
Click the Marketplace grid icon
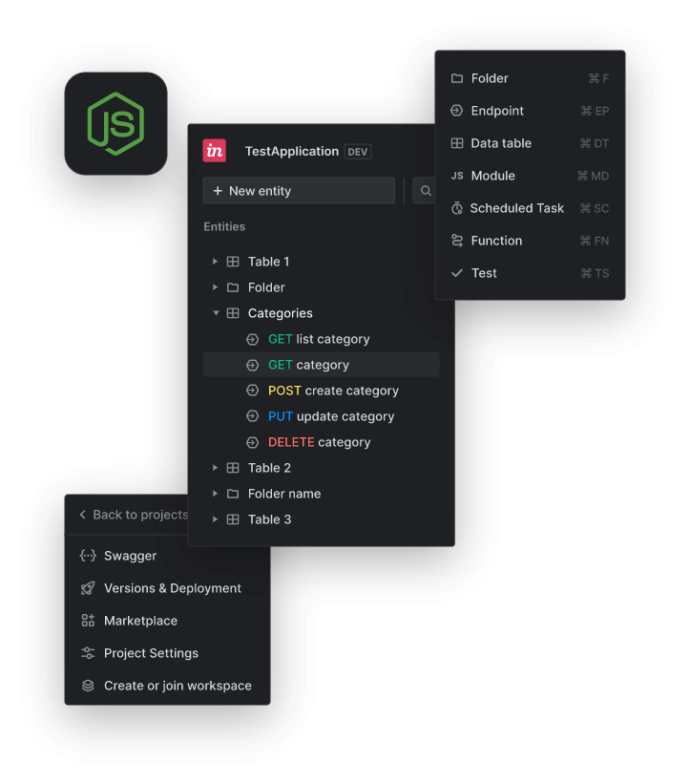point(88,621)
